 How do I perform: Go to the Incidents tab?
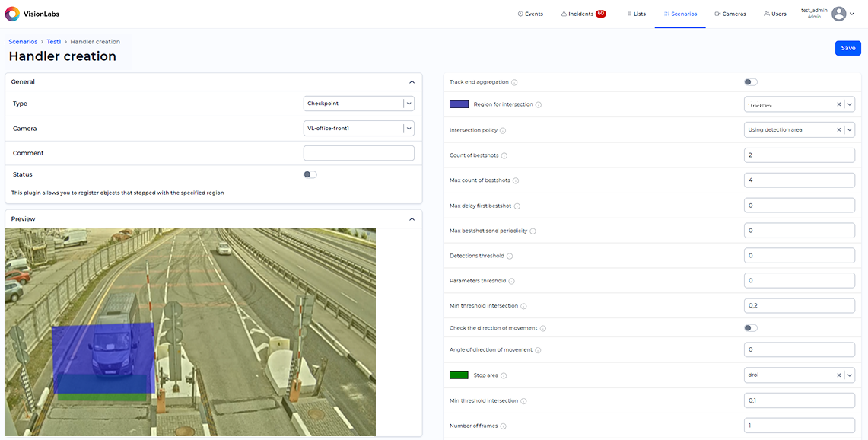click(x=583, y=14)
